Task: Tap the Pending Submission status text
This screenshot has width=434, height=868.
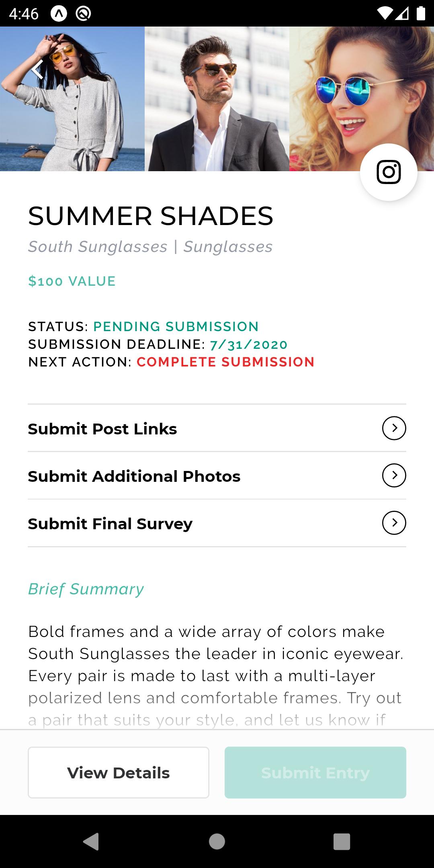Action: (176, 327)
